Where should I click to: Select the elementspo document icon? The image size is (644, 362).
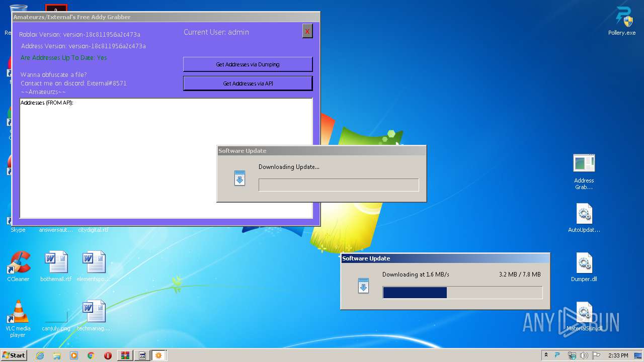pyautogui.click(x=94, y=266)
